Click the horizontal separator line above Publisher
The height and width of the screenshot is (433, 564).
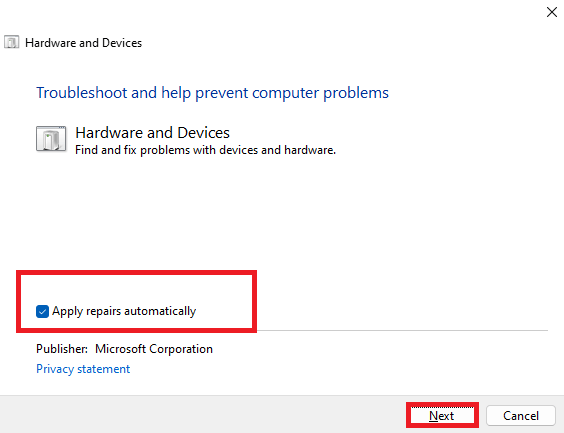pos(402,330)
